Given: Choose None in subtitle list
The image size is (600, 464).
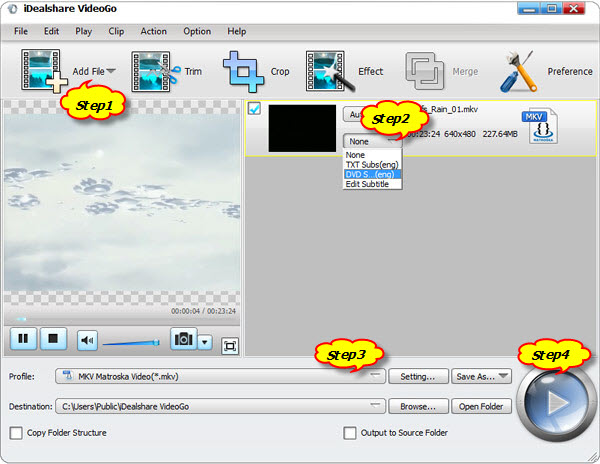Looking at the screenshot, I should (372, 155).
